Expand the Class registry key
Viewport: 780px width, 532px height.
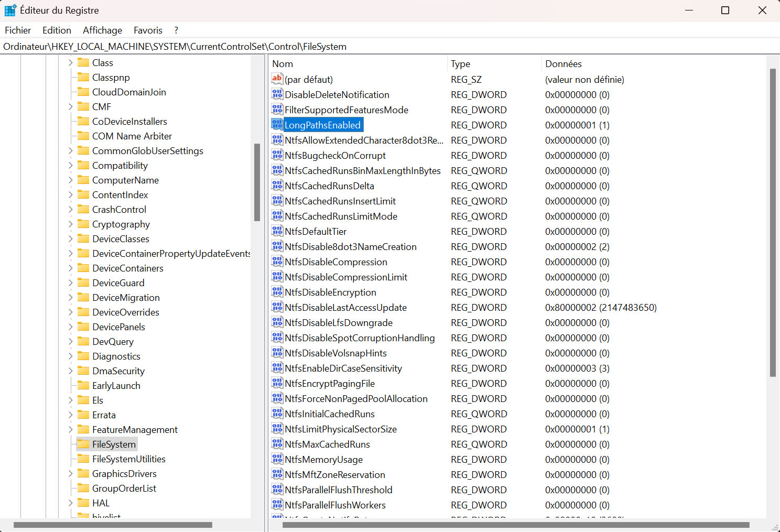pyautogui.click(x=71, y=62)
